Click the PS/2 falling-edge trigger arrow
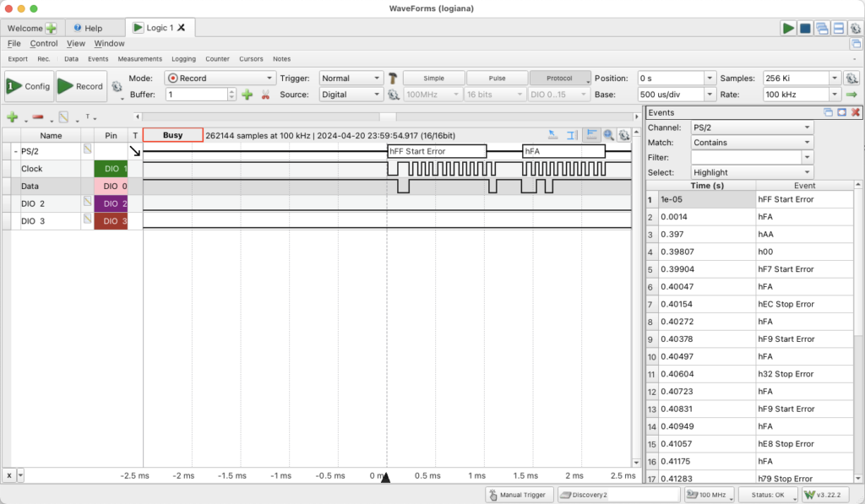This screenshot has height=504, width=865. point(135,151)
